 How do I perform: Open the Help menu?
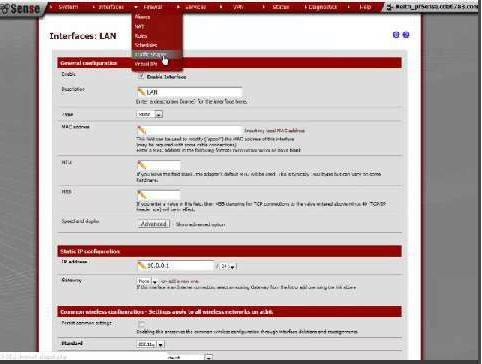pyautogui.click(x=365, y=7)
